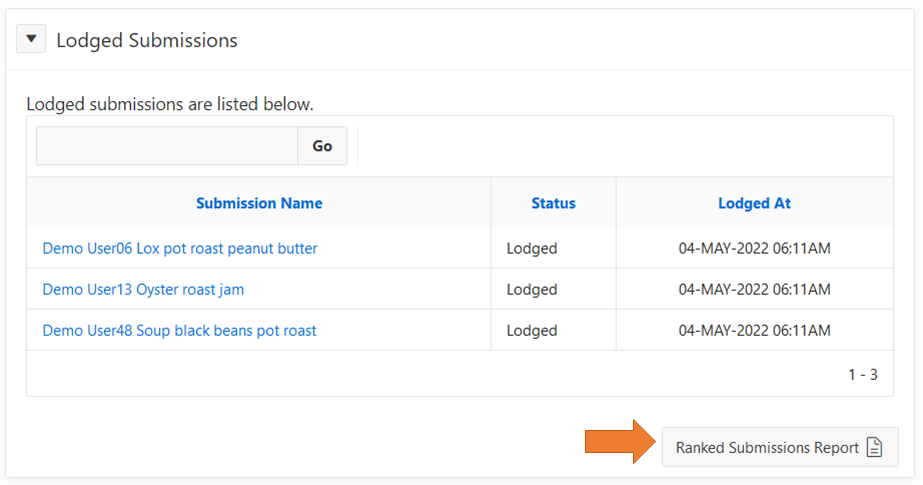Sort by Submission Name column header
The height and width of the screenshot is (485, 923).
click(259, 203)
